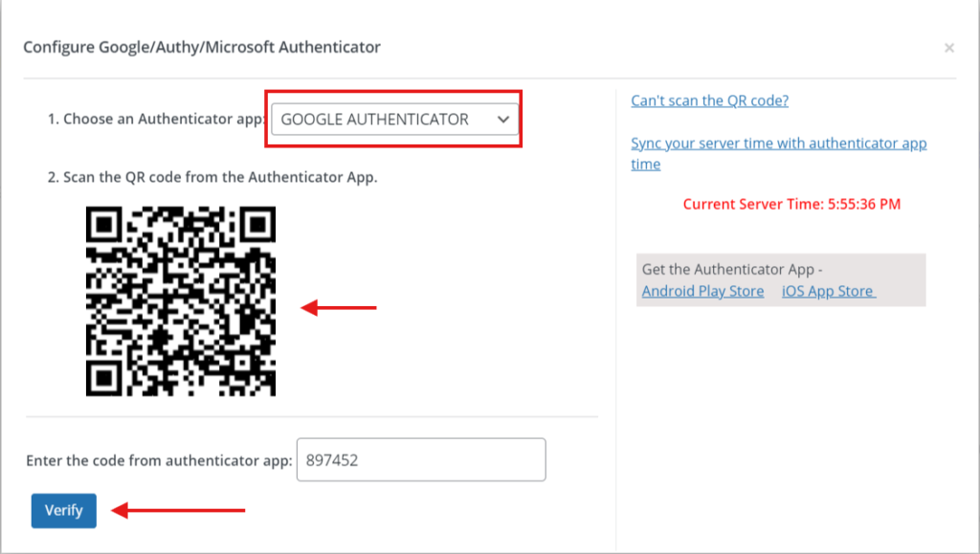
Task: Click the red arrow pointing at Verify
Action: click(179, 510)
